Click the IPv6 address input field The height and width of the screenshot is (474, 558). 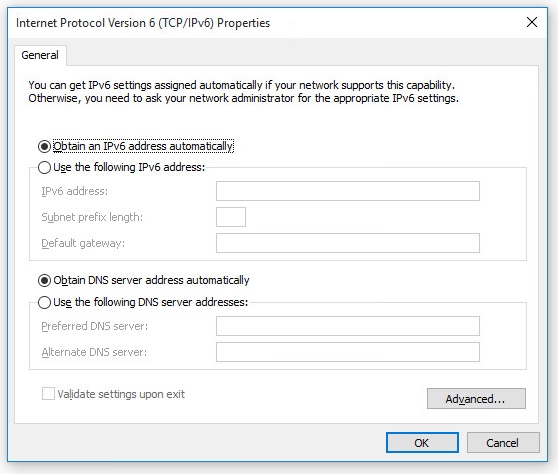pyautogui.click(x=348, y=191)
